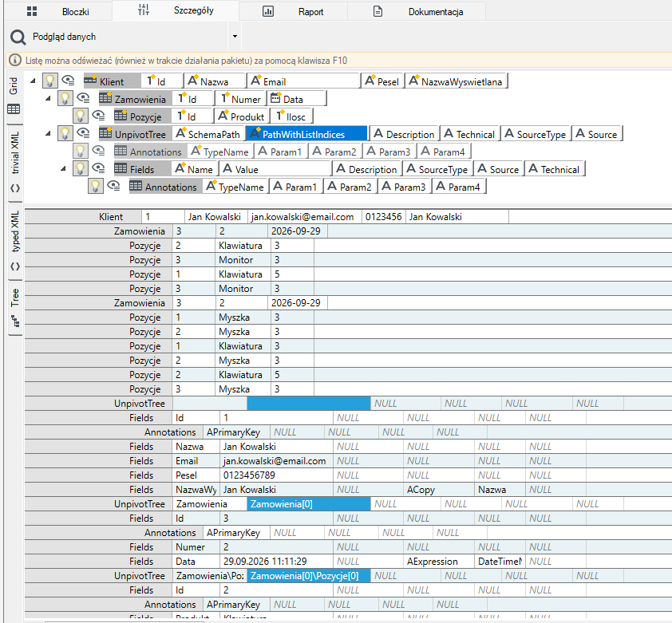Image resolution: width=672 pixels, height=623 pixels.
Task: Click the magnifier icon beside Podgląd danych
Action: coord(18,37)
